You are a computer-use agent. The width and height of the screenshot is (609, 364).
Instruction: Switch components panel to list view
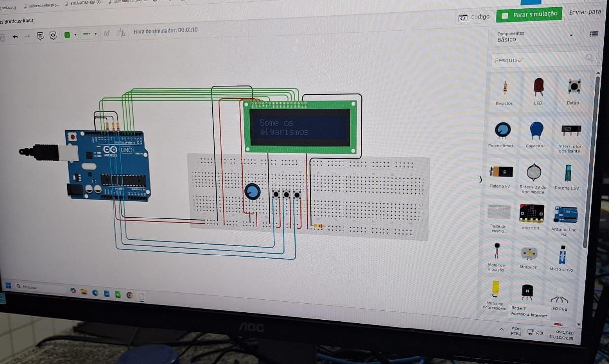(594, 34)
